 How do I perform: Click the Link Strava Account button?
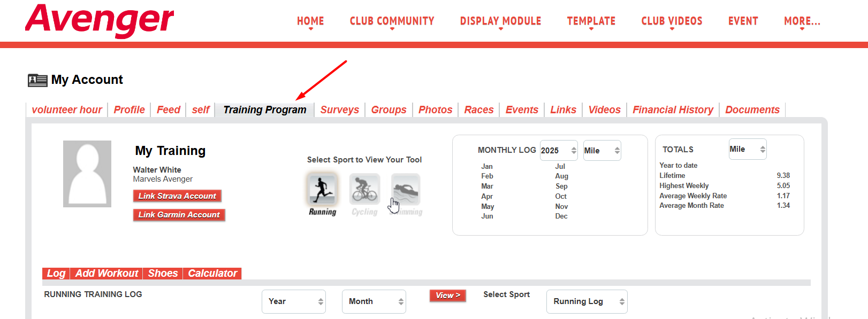[x=177, y=196]
